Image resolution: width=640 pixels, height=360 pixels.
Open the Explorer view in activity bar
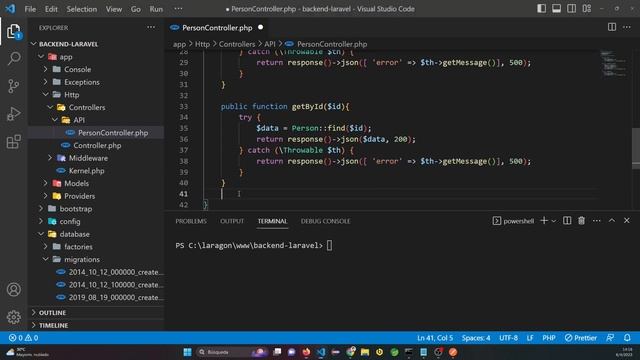tap(13, 31)
